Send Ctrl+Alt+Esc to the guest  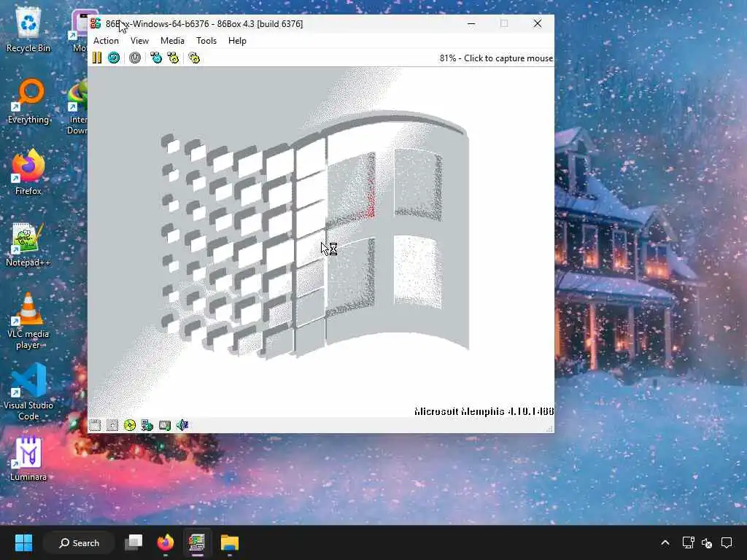click(x=173, y=58)
